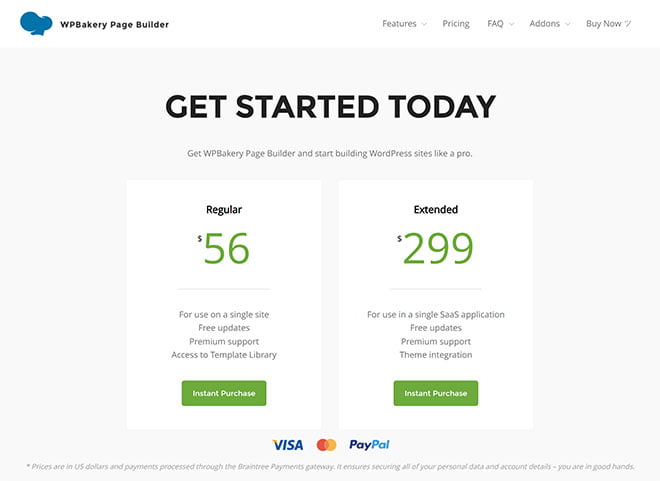
Task: Expand the Features dropdown chevron
Action: pos(424,24)
